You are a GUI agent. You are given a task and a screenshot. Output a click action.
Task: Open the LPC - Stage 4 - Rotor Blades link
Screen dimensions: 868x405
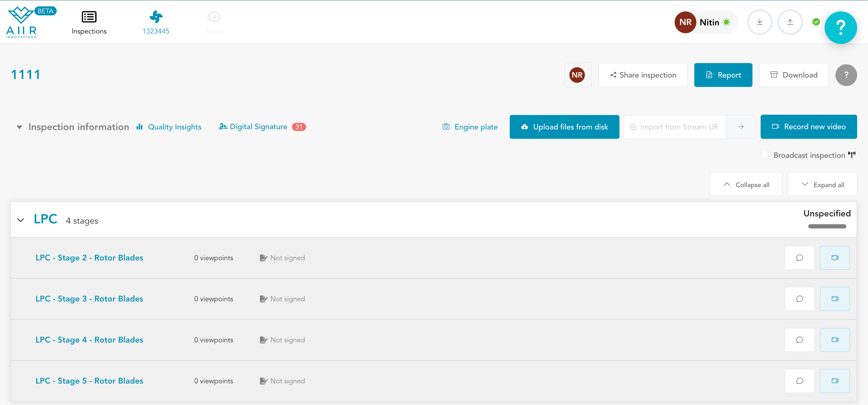click(89, 340)
